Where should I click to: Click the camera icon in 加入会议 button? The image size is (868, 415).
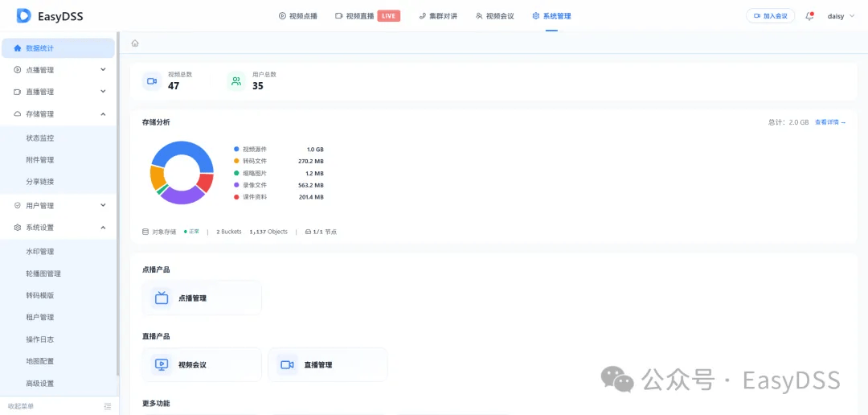click(x=757, y=16)
